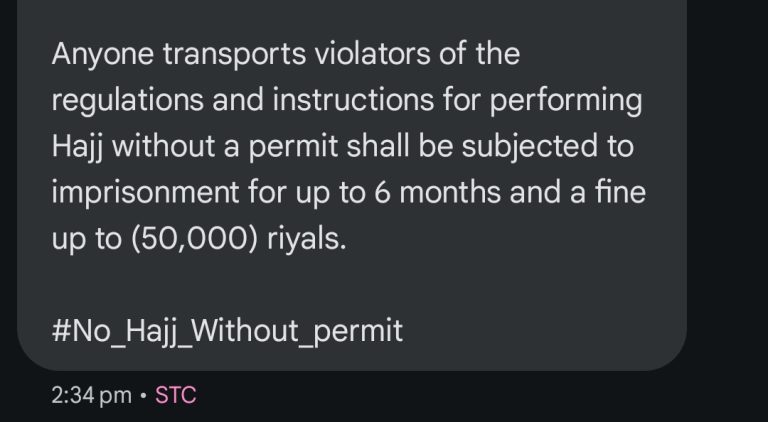The width and height of the screenshot is (768, 422).
Task: Click the STC sender label
Action: coord(175,395)
